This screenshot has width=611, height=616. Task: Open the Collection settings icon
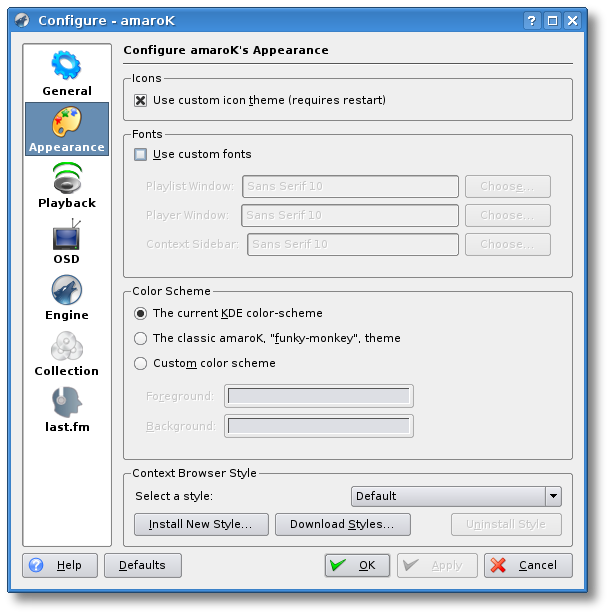66,347
